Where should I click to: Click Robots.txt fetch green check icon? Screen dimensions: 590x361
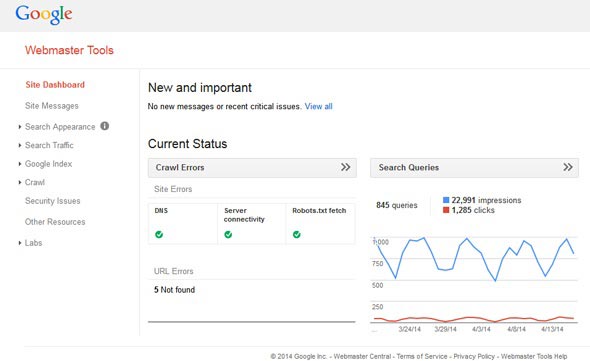pyautogui.click(x=297, y=235)
